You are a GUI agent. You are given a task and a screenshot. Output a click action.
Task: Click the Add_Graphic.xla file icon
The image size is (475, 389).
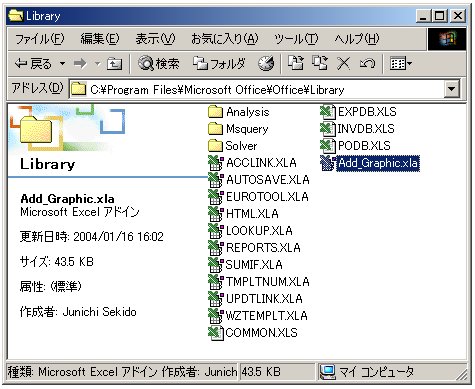pos(327,163)
